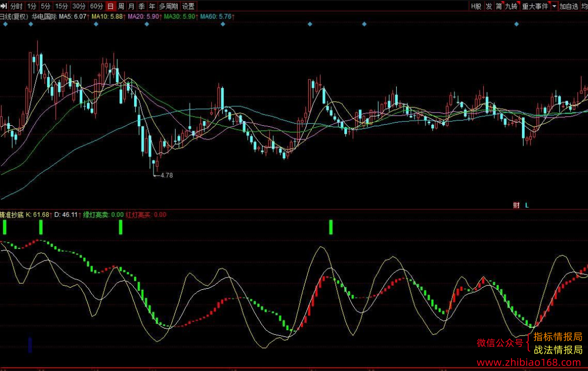Switch to the 分时 intraday view

pyautogui.click(x=16, y=6)
